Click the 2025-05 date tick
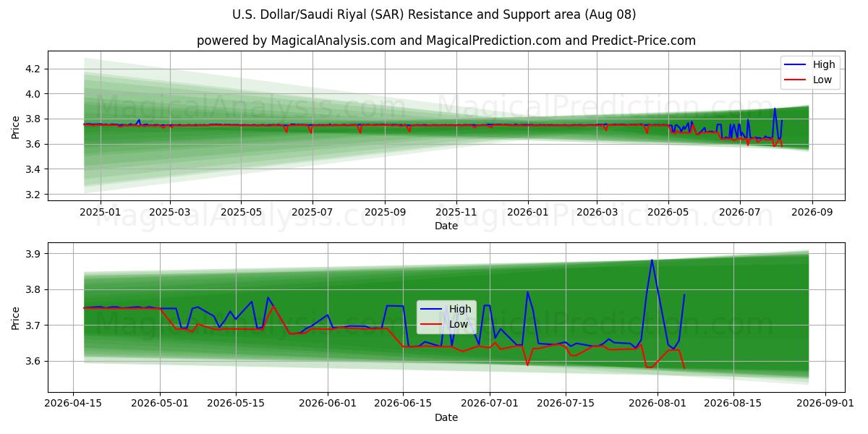 (241, 213)
